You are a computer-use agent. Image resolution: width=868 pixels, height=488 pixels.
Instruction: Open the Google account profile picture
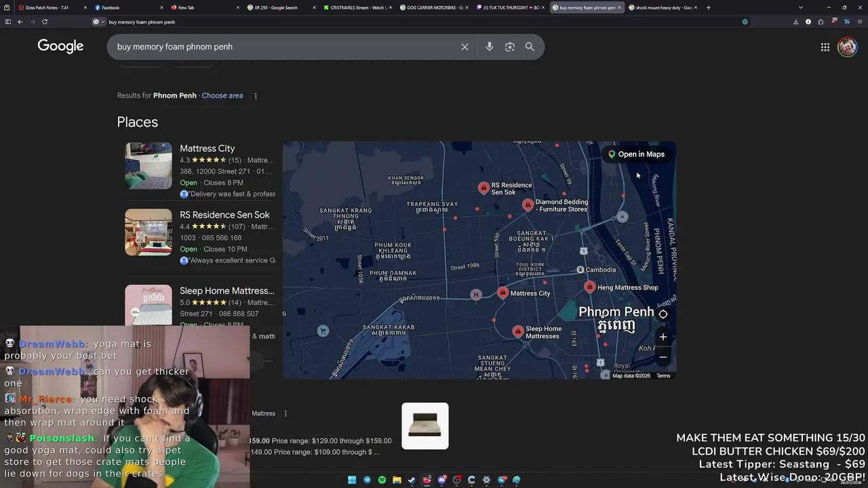coord(847,47)
